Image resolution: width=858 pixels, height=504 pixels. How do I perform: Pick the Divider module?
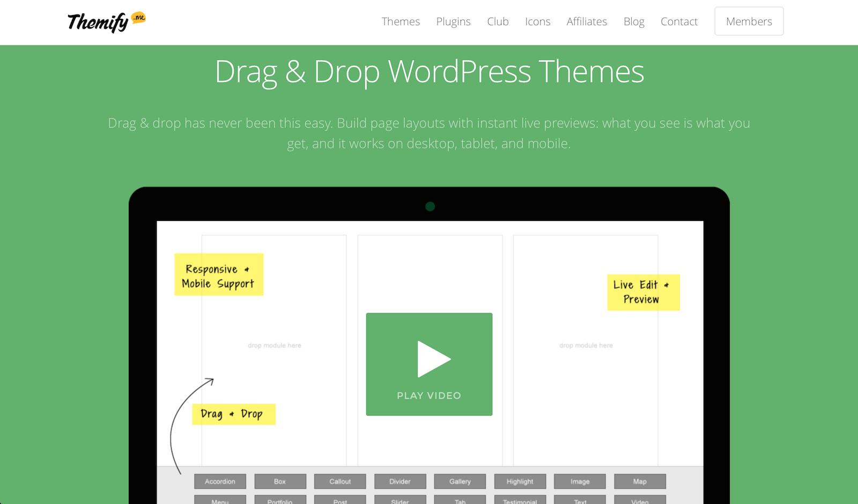[400, 481]
